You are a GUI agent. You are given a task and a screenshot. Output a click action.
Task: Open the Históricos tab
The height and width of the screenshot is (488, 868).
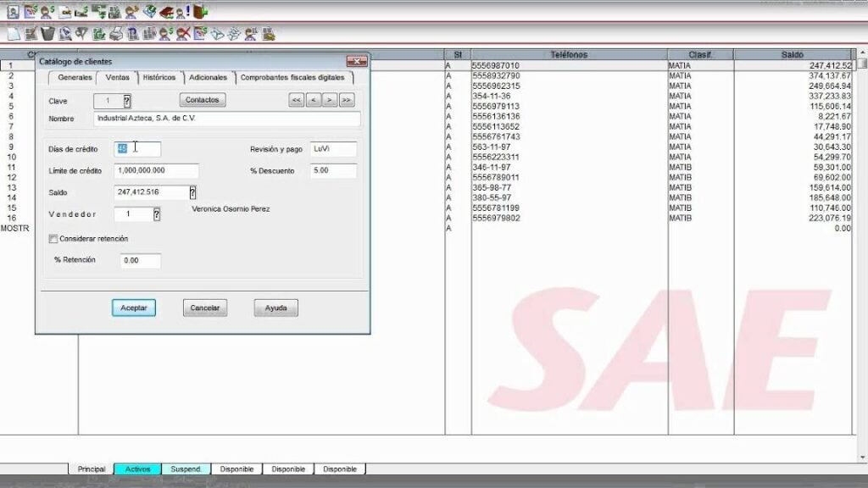[159, 77]
